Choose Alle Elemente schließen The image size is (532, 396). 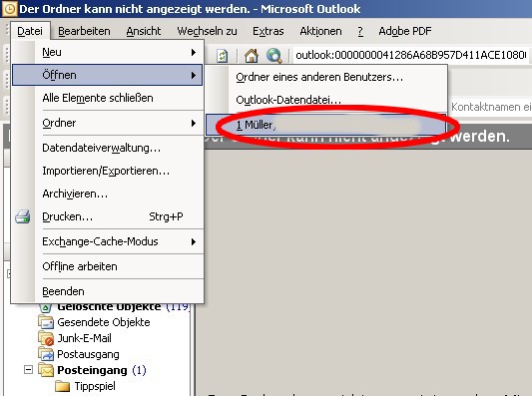click(108, 98)
